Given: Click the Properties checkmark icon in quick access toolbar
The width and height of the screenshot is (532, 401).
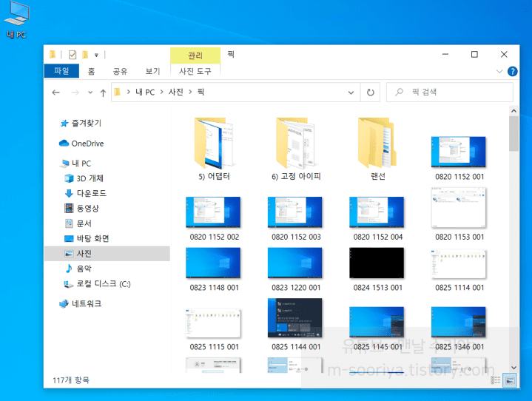Looking at the screenshot, I should (73, 55).
